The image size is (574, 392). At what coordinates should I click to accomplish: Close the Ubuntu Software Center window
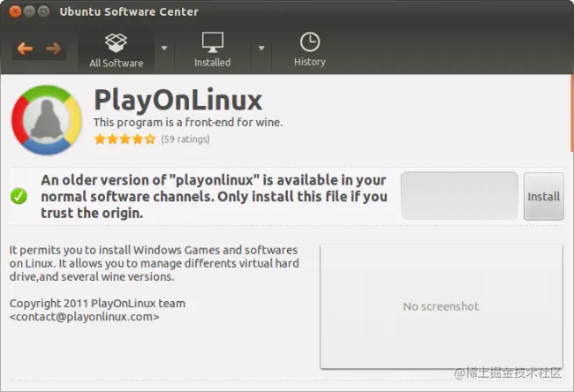coord(15,11)
